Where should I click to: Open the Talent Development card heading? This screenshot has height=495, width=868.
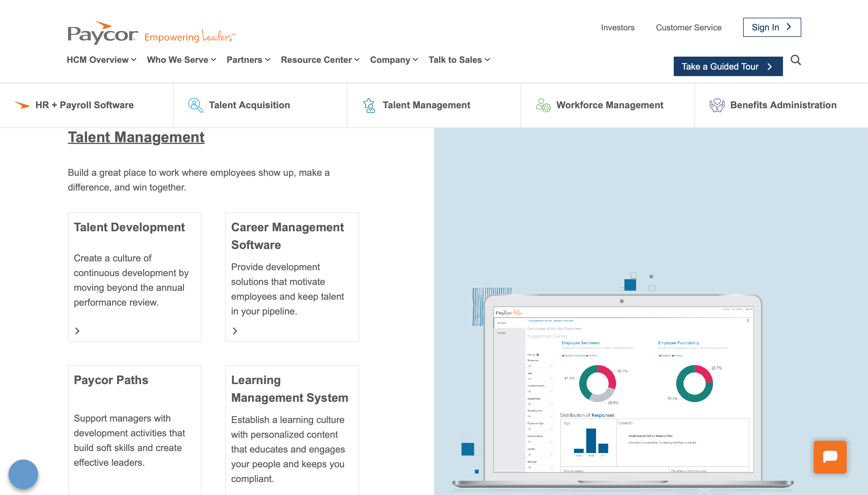(129, 227)
